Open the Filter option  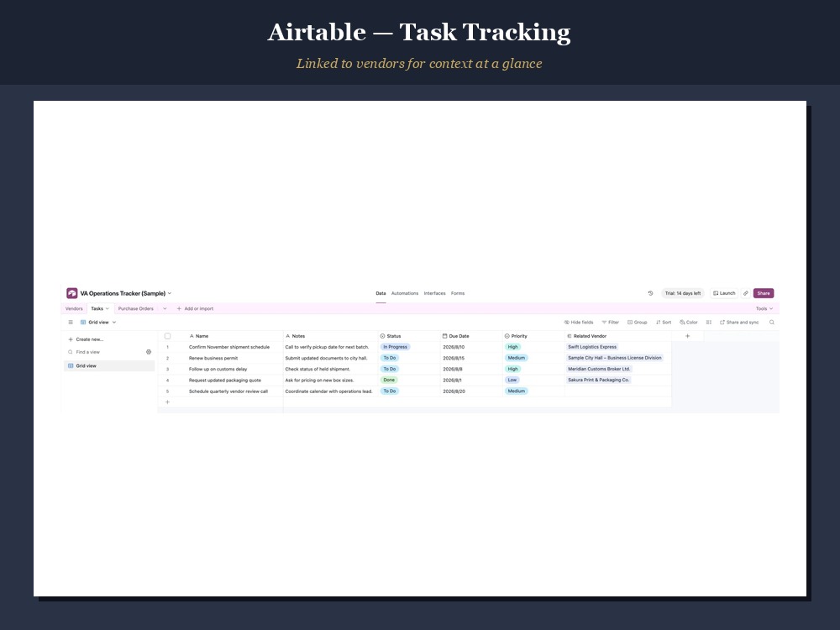tap(610, 323)
